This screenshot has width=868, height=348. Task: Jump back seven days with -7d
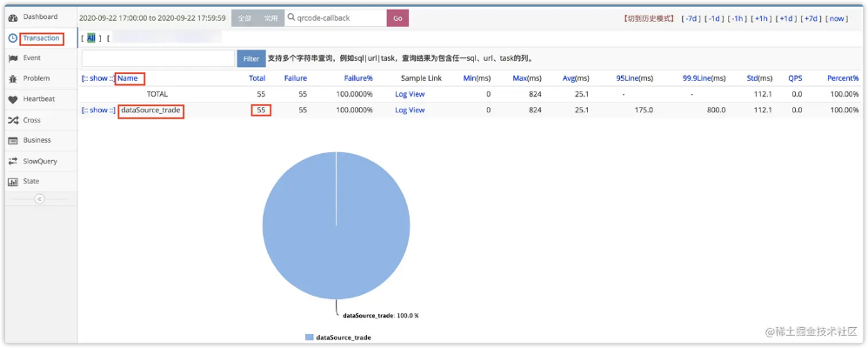pos(691,18)
